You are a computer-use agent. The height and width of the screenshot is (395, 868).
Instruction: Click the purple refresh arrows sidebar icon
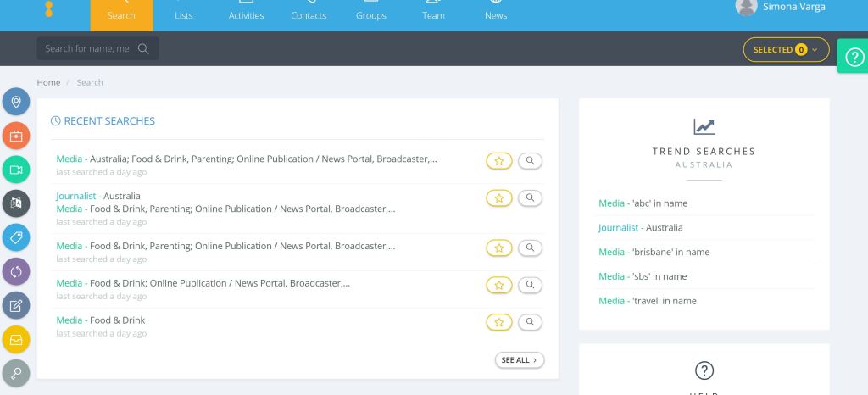pyautogui.click(x=16, y=271)
